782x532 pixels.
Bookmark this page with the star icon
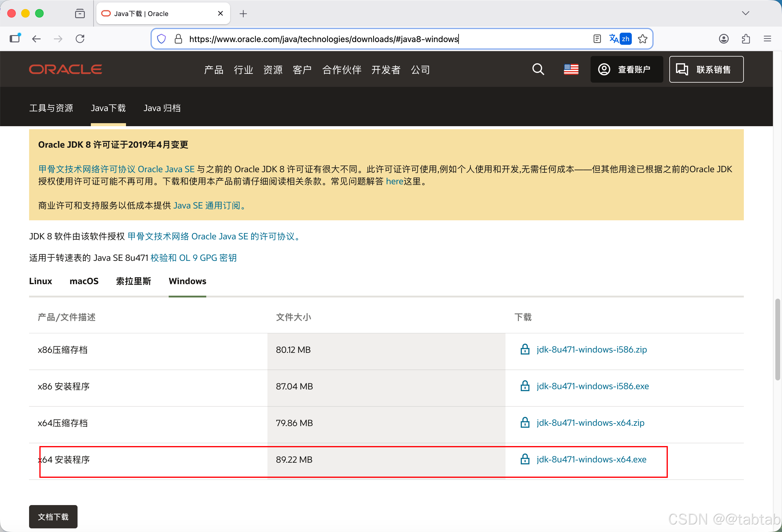click(643, 39)
